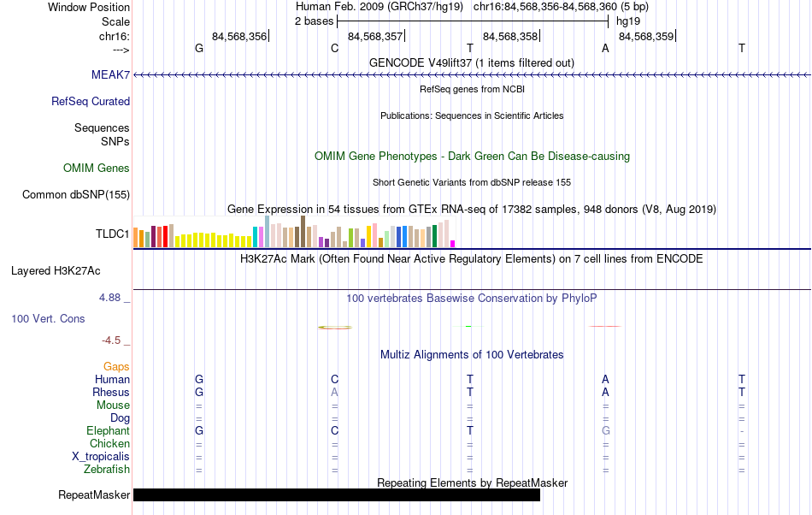Open the TLDC1 GTEx expression label
Image resolution: width=812 pixels, height=515 pixels.
[112, 234]
